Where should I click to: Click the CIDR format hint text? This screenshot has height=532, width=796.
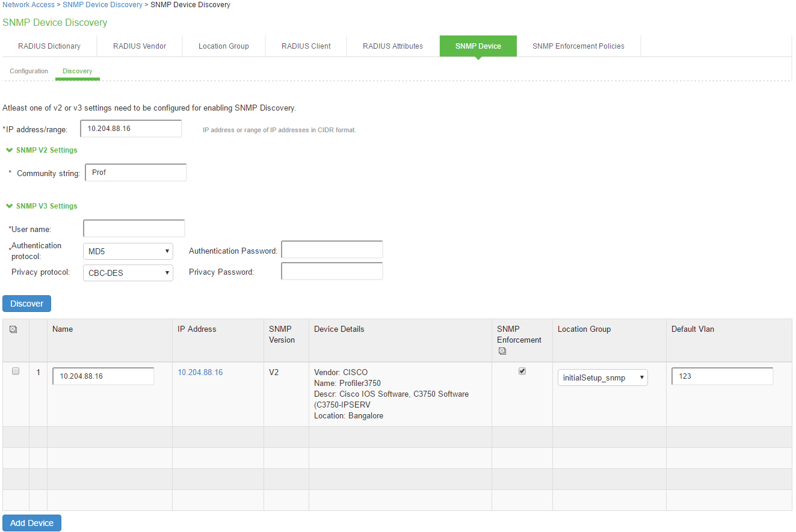pos(279,130)
